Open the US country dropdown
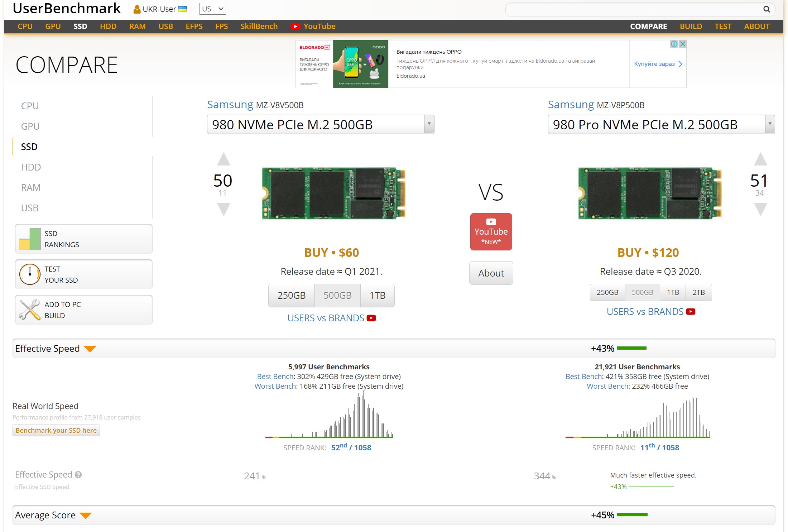Viewport: 788px width, 532px height. (x=212, y=9)
